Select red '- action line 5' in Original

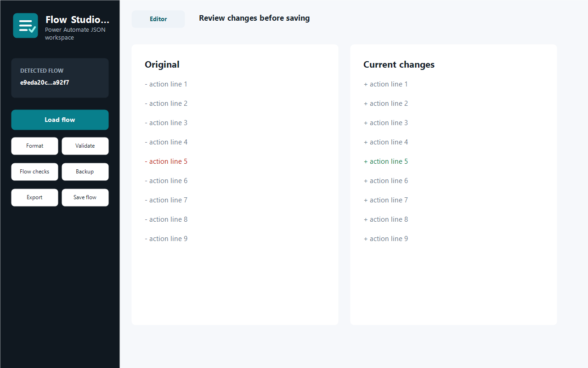(166, 161)
